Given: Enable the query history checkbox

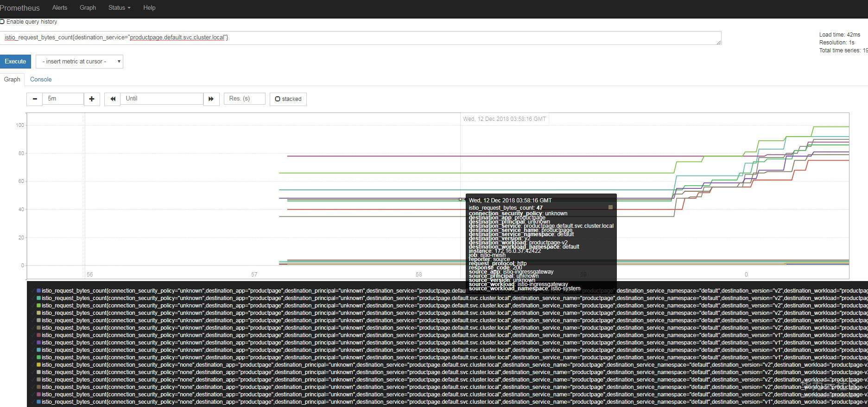Looking at the screenshot, I should [x=2, y=22].
